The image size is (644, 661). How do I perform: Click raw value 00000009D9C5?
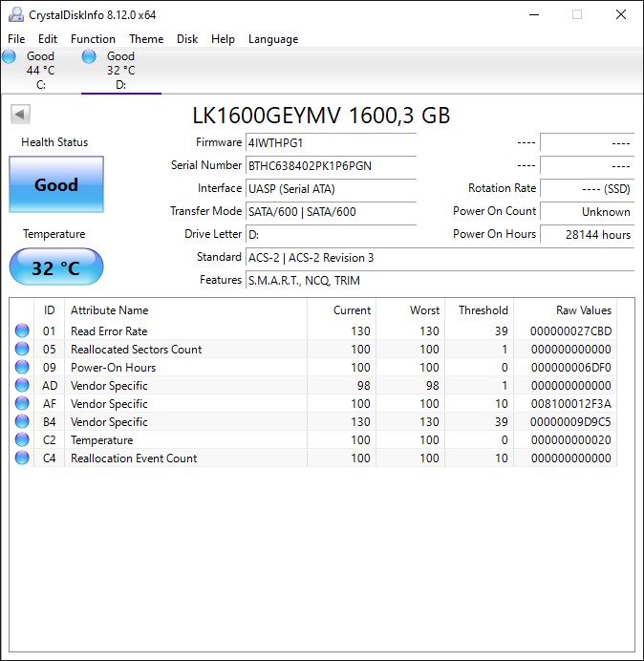(570, 422)
